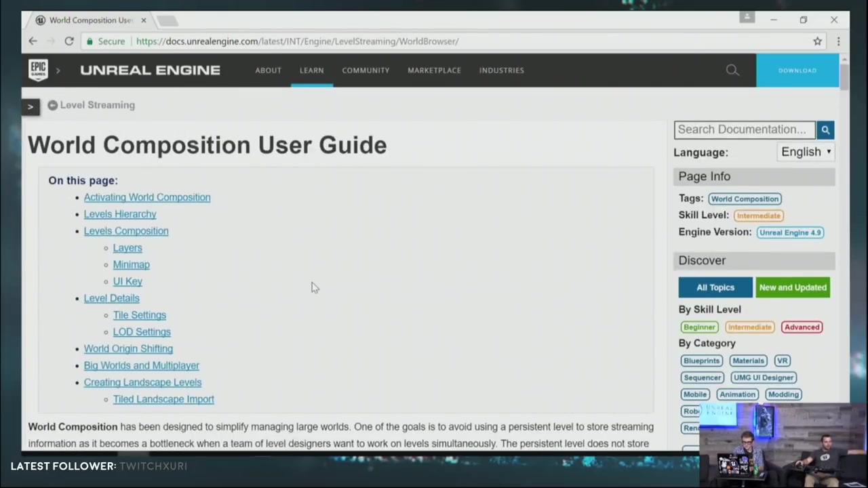Click the browser address bar URL
This screenshot has width=868, height=488.
[297, 41]
